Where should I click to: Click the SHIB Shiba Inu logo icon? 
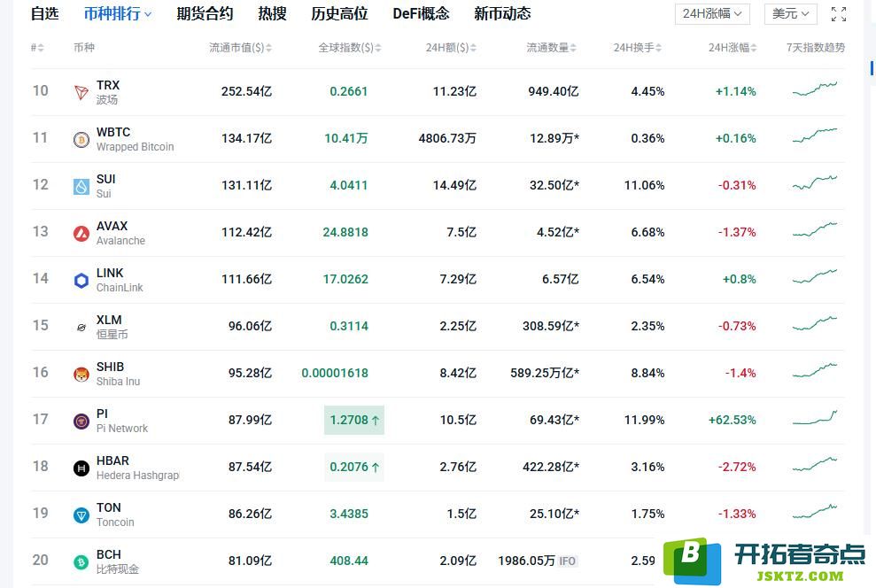[x=81, y=374]
